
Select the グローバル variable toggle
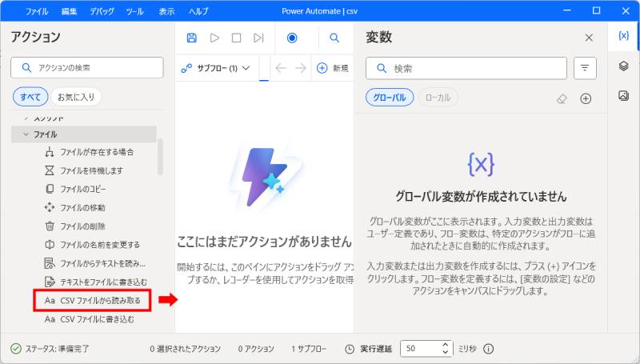tap(390, 98)
